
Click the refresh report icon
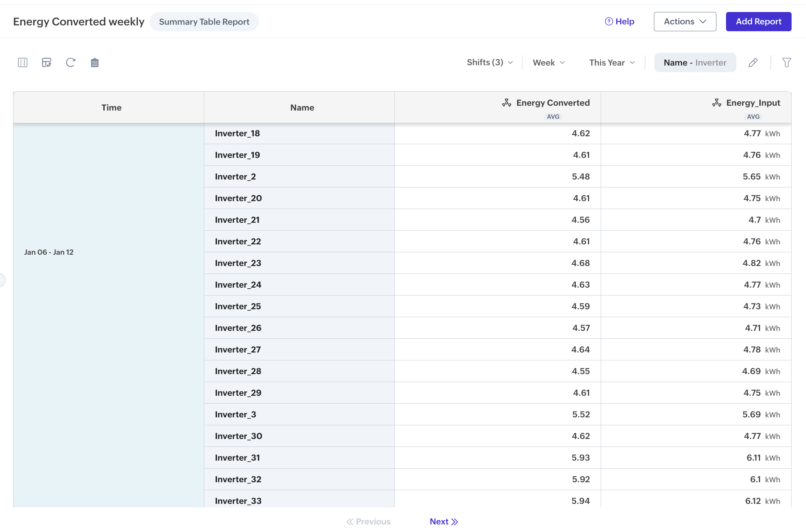(71, 62)
